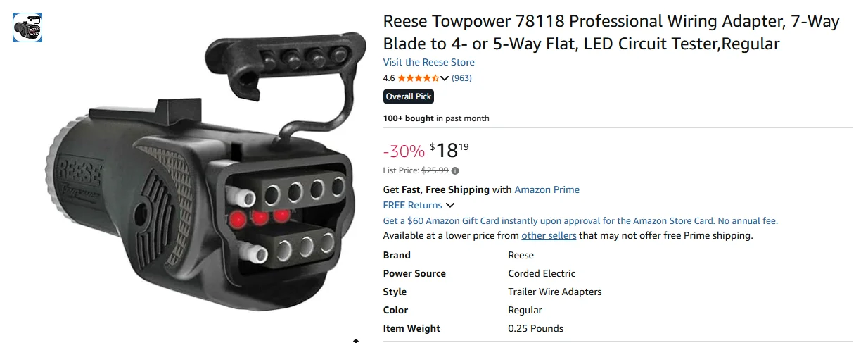The height and width of the screenshot is (343, 868).
Task: Click the -30% discount label
Action: pos(404,151)
